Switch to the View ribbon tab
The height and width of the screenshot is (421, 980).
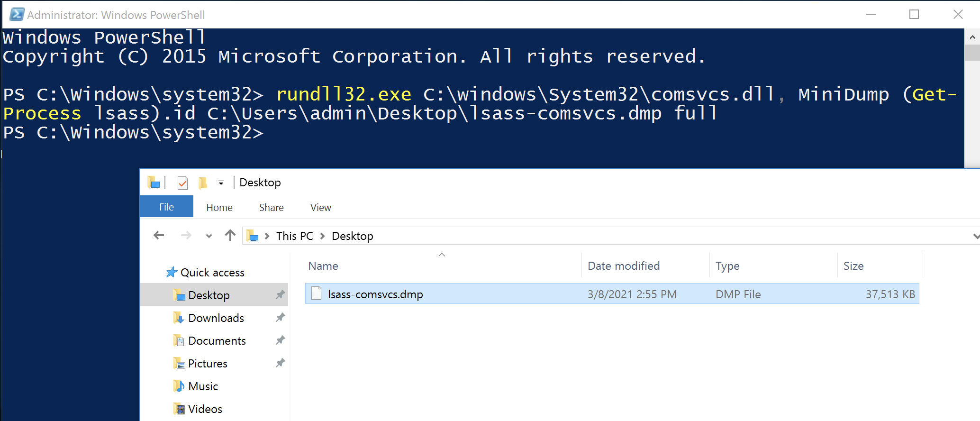point(320,207)
